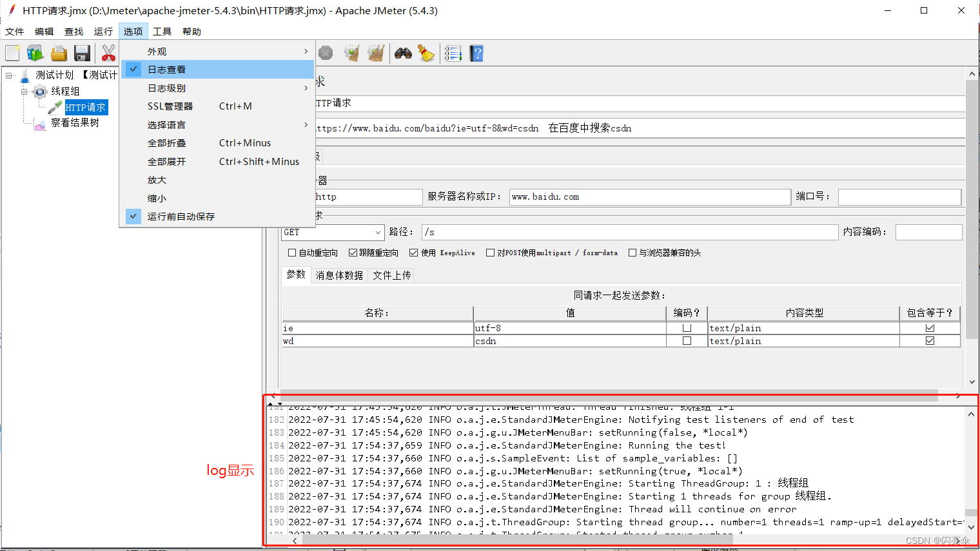
Task: Click the log panel collapse arrow
Action: [x=279, y=403]
